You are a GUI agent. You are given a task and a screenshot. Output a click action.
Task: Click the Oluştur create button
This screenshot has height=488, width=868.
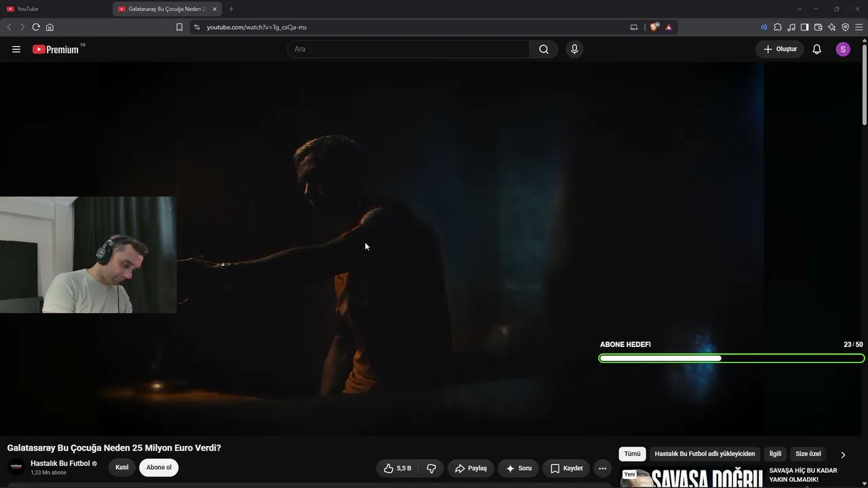(780, 49)
